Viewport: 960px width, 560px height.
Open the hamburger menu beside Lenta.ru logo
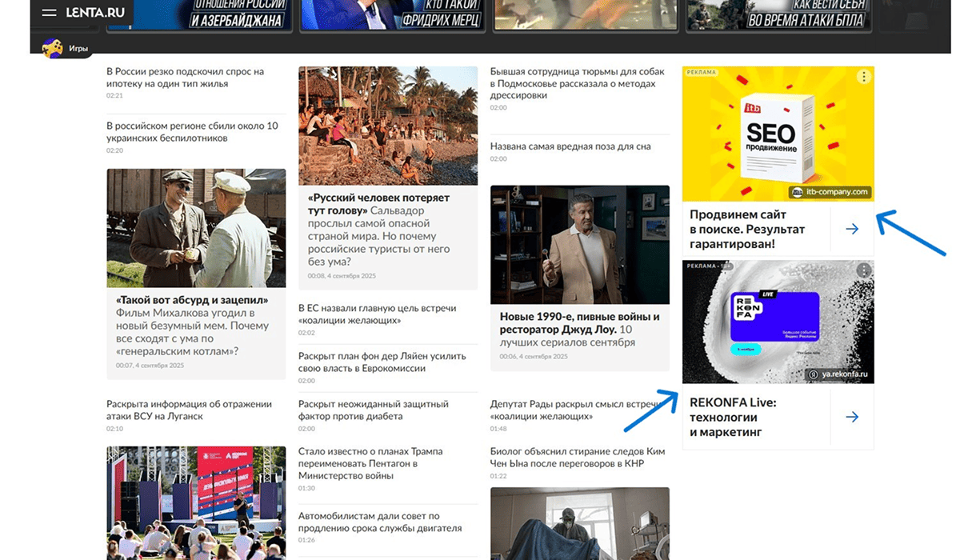(49, 13)
